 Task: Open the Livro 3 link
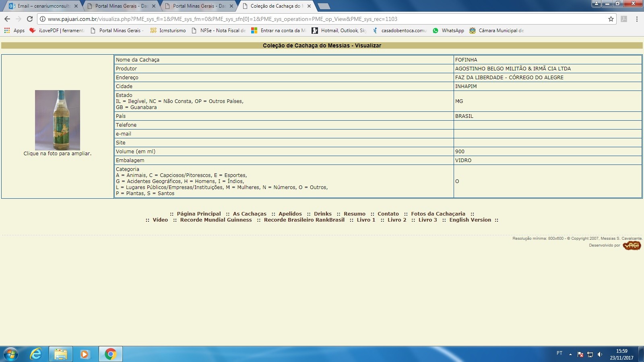tap(427, 220)
